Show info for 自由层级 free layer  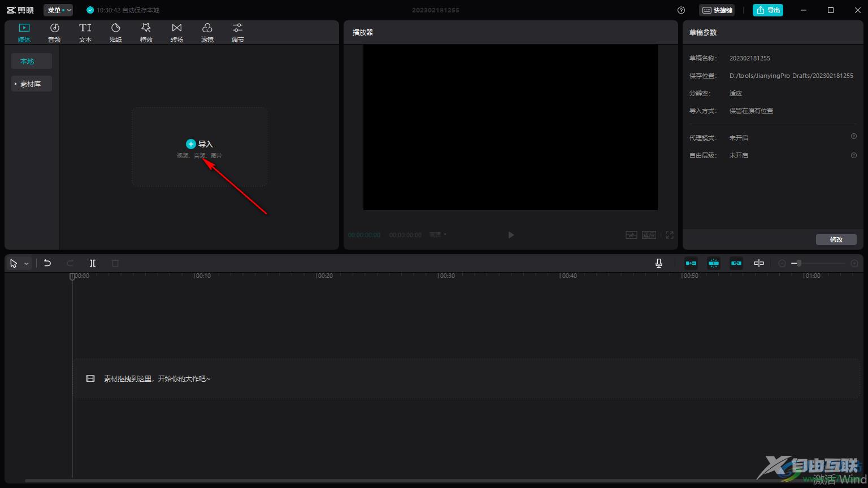pyautogui.click(x=854, y=155)
